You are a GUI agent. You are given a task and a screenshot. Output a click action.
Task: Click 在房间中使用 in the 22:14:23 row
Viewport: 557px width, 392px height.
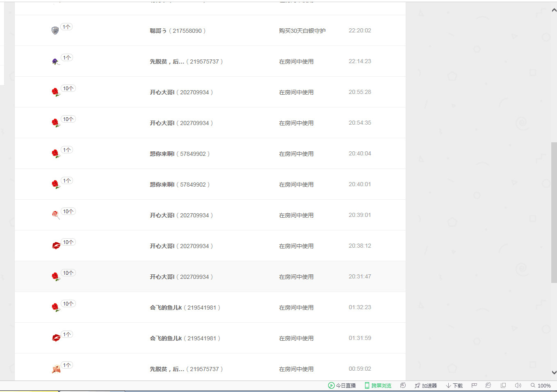pos(296,62)
